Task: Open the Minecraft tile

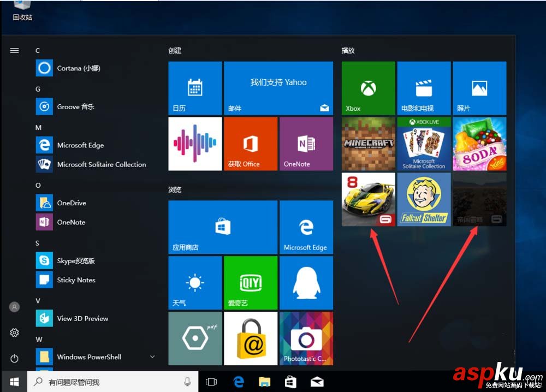Action: 368,144
